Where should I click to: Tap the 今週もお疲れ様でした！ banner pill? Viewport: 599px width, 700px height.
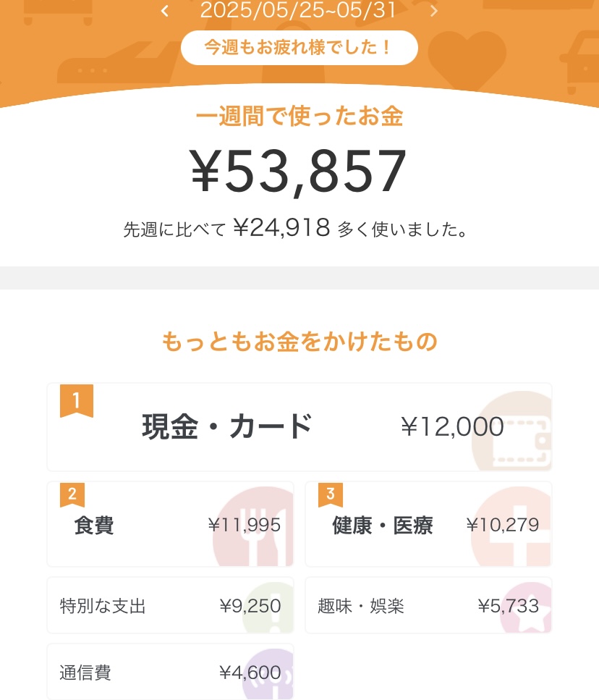[x=299, y=48]
